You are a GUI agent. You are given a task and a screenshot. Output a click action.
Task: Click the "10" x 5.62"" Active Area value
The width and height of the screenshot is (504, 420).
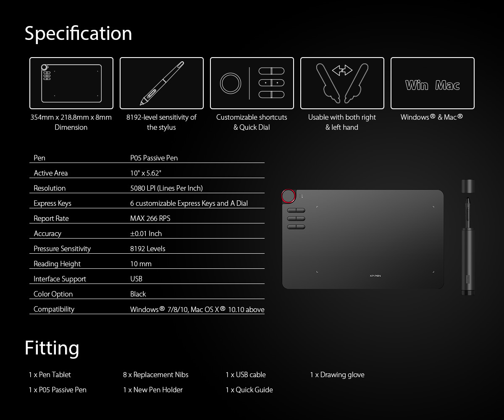click(x=146, y=173)
